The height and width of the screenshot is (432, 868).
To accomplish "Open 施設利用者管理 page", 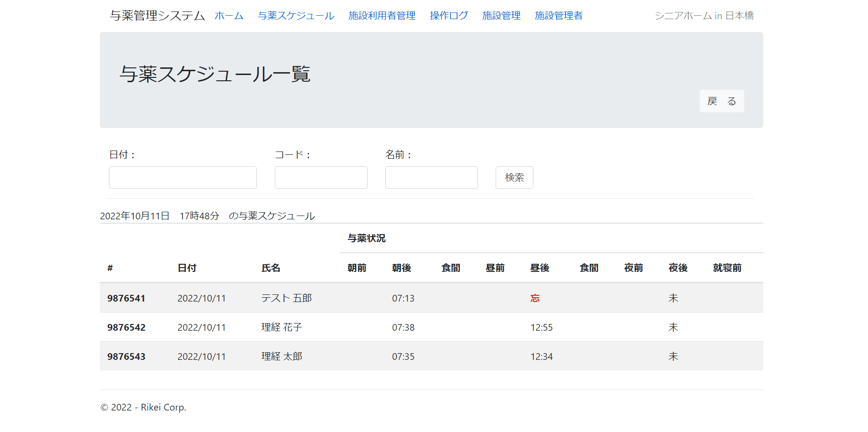I will 382,16.
